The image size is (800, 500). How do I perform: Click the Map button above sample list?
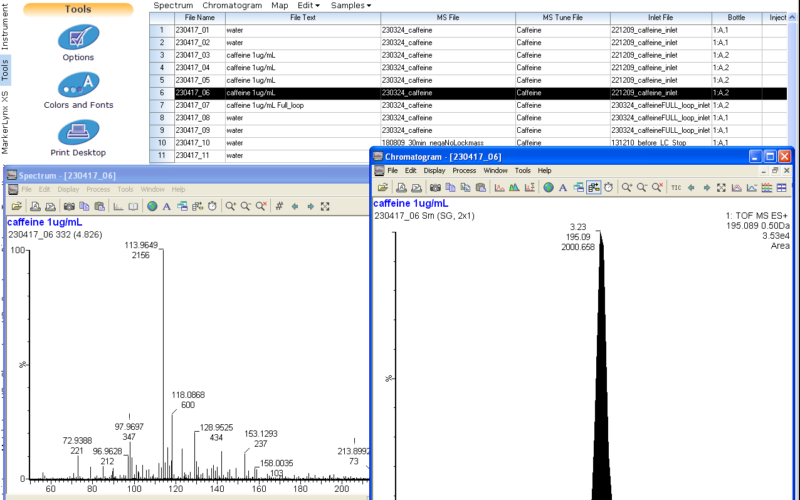279,5
